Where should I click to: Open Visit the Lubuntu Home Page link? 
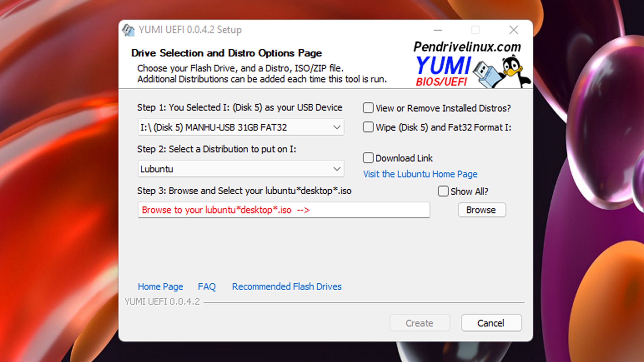(420, 174)
